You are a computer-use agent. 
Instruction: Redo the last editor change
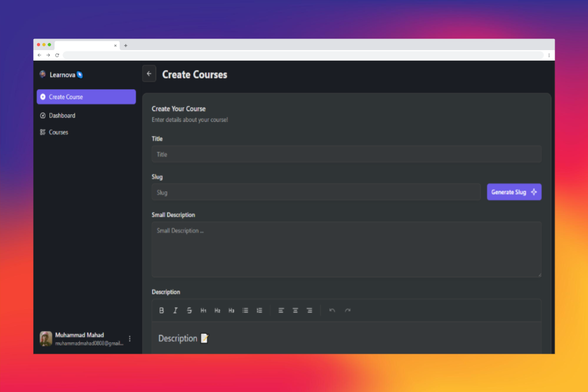click(x=348, y=310)
